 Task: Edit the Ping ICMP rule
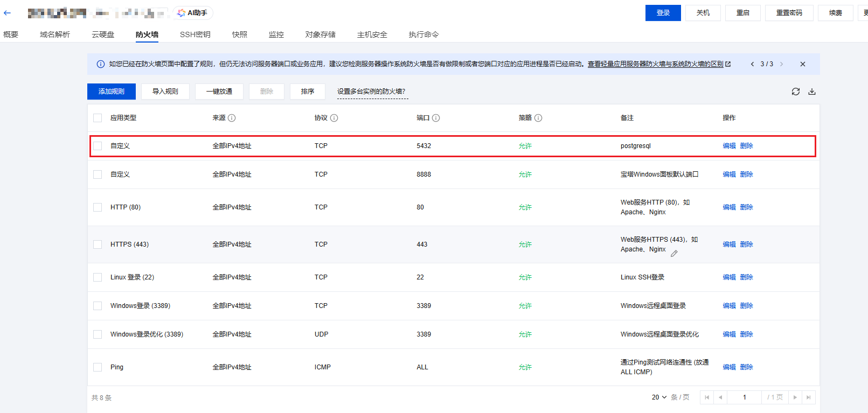tap(729, 367)
